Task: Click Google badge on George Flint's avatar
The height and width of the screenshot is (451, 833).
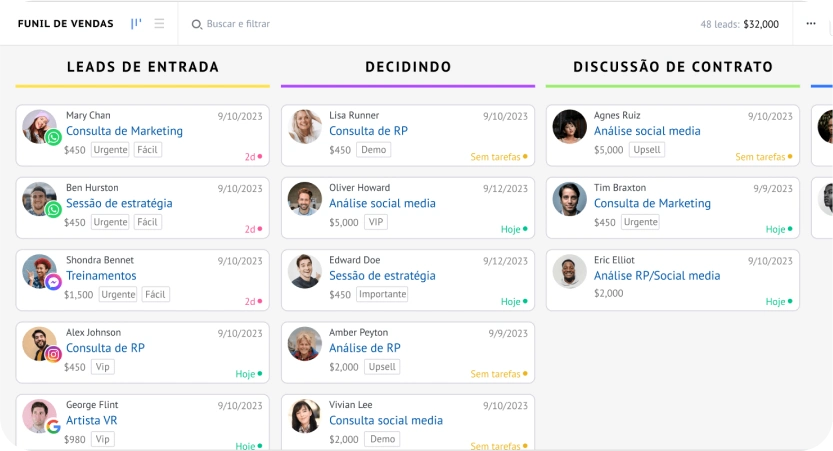Action: pyautogui.click(x=54, y=426)
